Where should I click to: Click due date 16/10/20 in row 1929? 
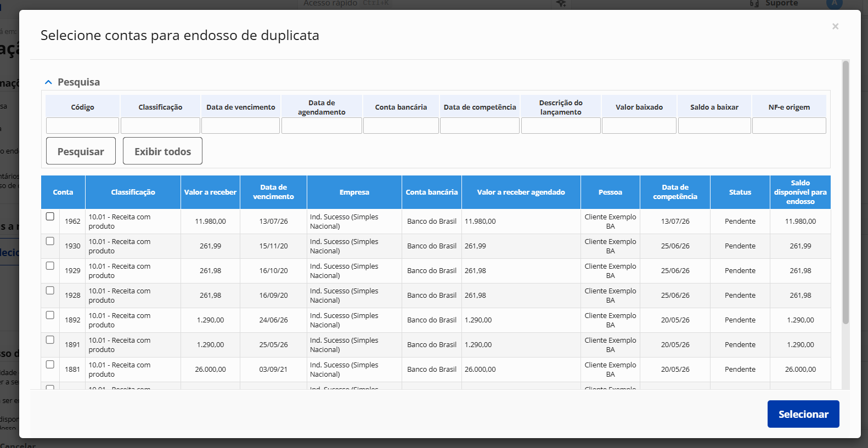point(273,271)
